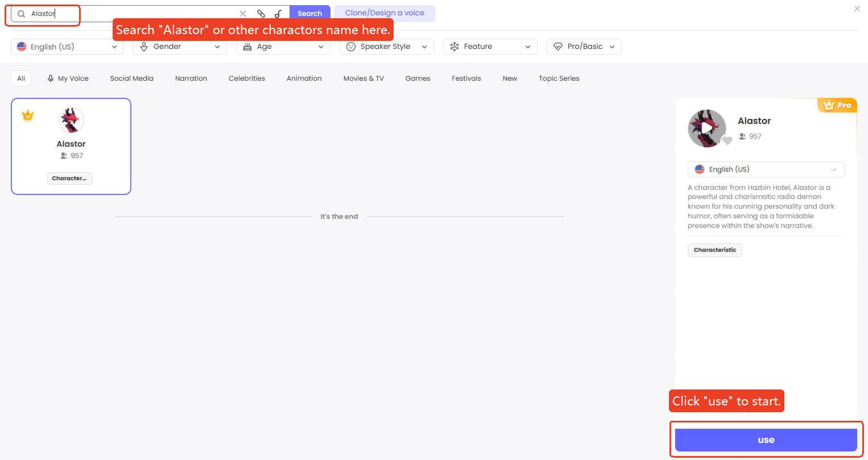Switch to the My Voice tab
The image size is (868, 460).
point(68,78)
